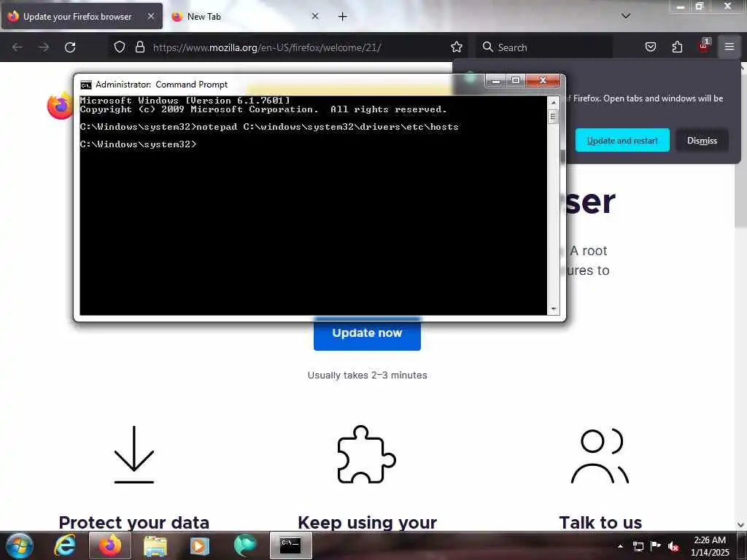This screenshot has width=747, height=560.
Task: Click the Protect your data heading
Action: (134, 522)
